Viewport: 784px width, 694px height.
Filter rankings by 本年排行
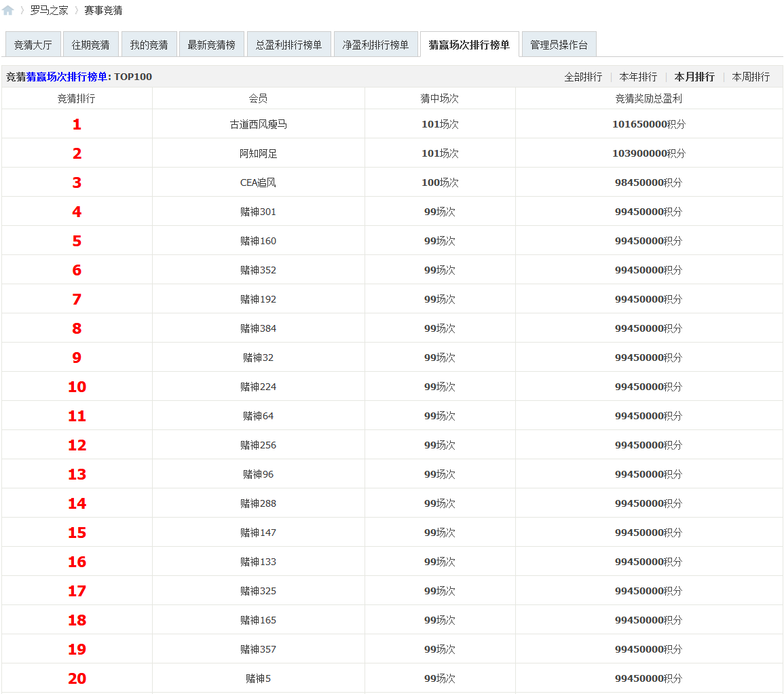pyautogui.click(x=638, y=77)
